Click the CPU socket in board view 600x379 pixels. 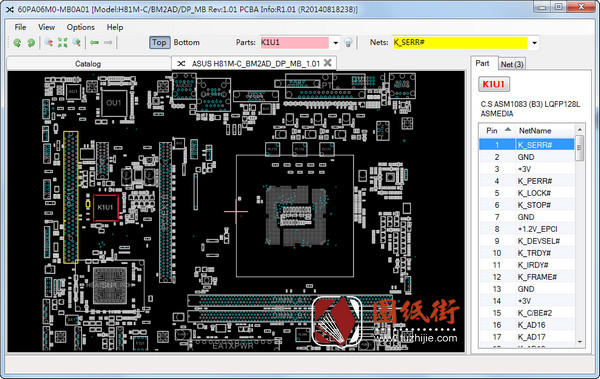coord(295,216)
